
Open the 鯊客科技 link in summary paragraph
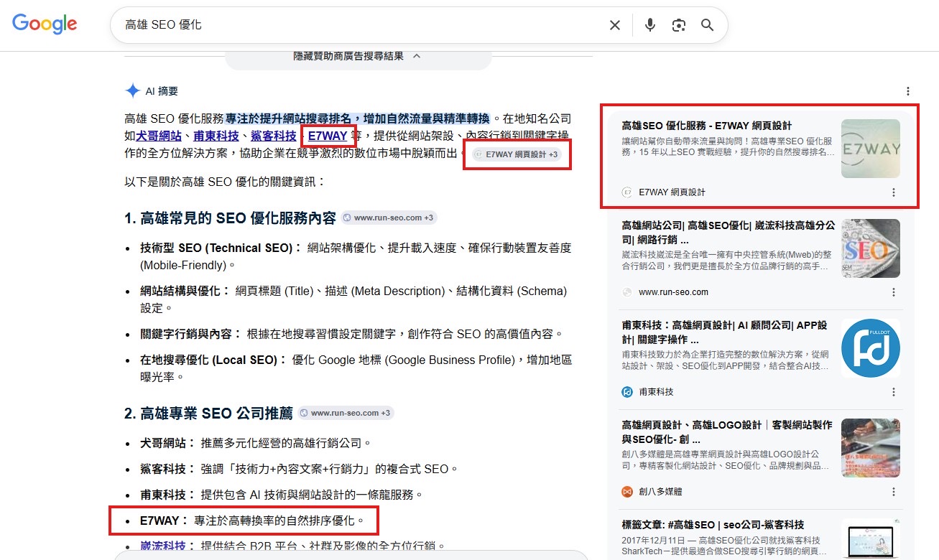[273, 136]
